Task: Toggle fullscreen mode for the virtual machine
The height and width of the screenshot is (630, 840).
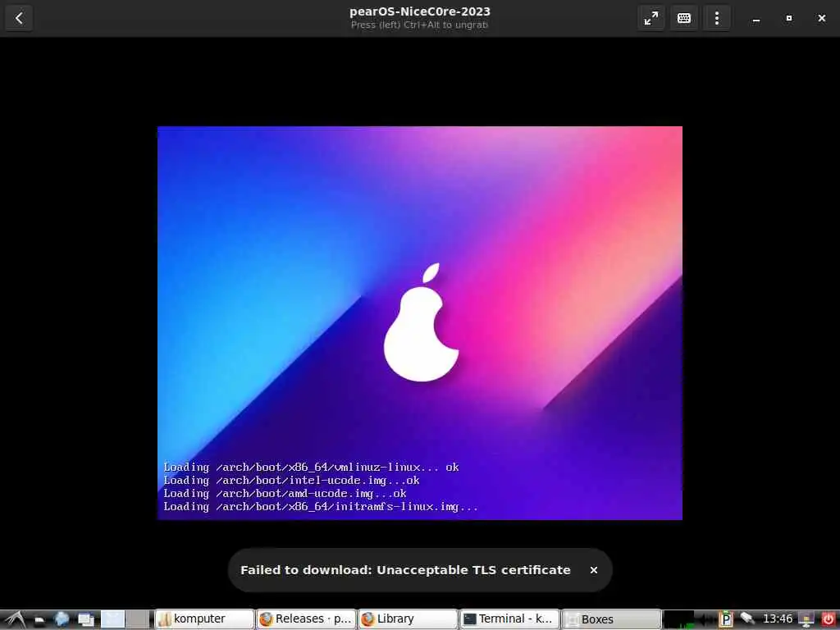Action: [x=651, y=18]
